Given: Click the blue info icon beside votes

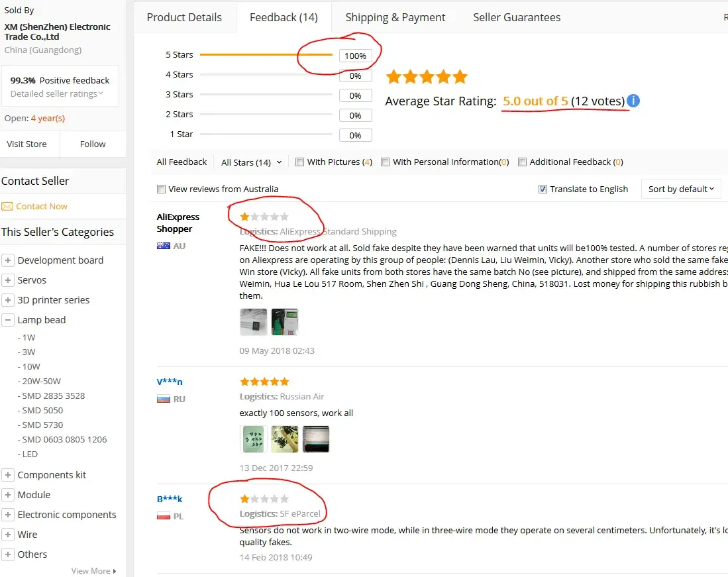Looking at the screenshot, I should 633,101.
